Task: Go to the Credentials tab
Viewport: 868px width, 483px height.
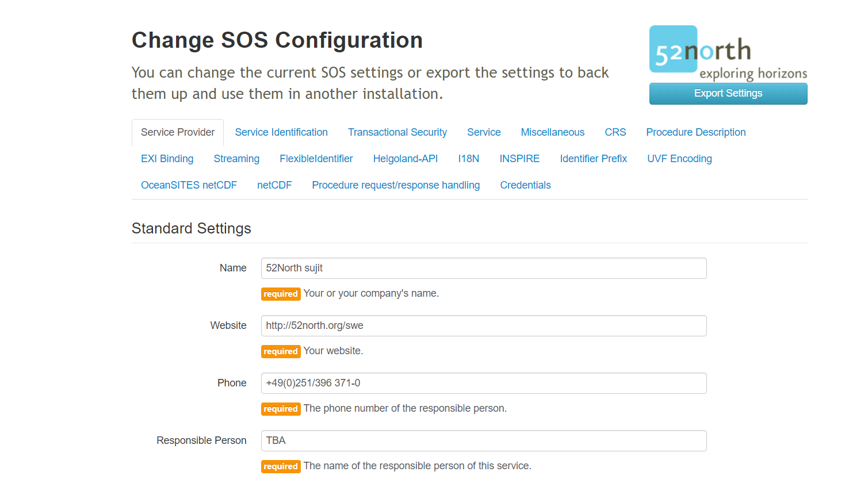Action: [x=526, y=185]
